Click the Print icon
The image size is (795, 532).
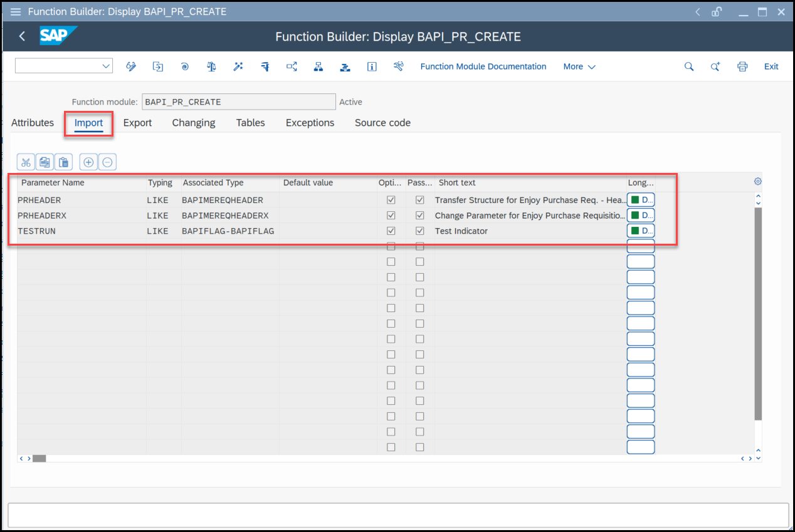742,66
